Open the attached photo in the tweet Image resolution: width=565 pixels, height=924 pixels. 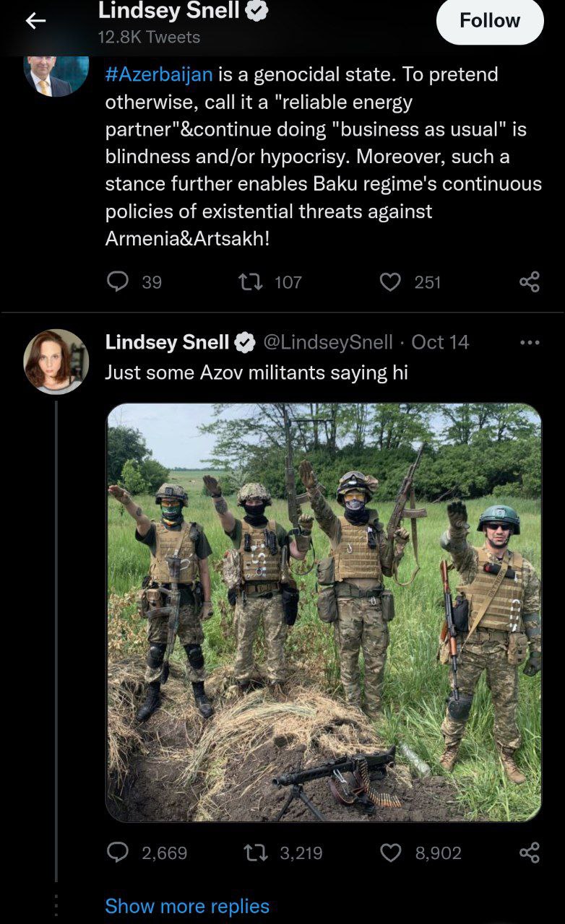coord(324,612)
